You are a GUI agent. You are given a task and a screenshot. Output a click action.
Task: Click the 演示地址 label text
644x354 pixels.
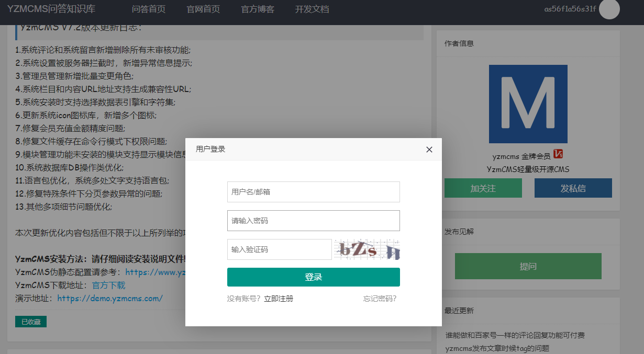pyautogui.click(x=34, y=299)
